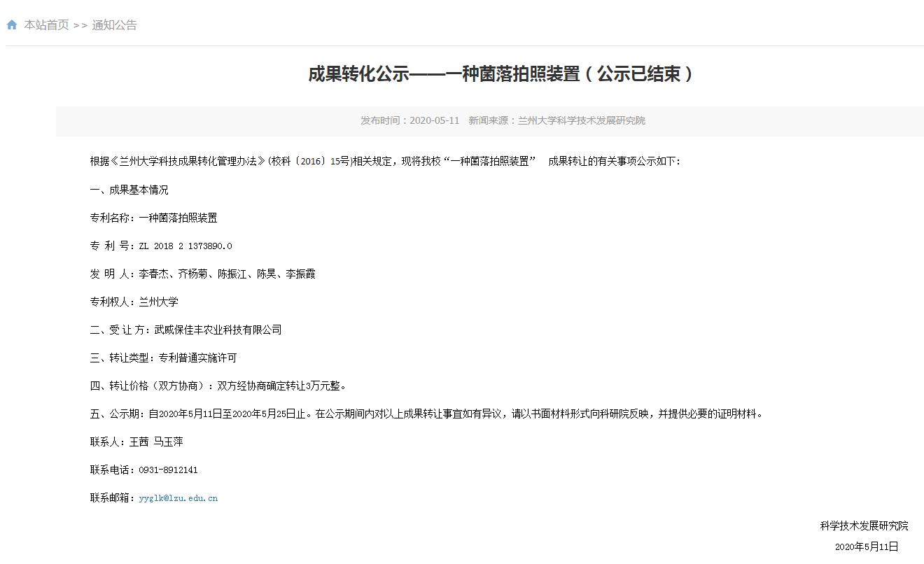Click the inventors line starting with 李春杰
Screen dimensions: 924x564
227,274
